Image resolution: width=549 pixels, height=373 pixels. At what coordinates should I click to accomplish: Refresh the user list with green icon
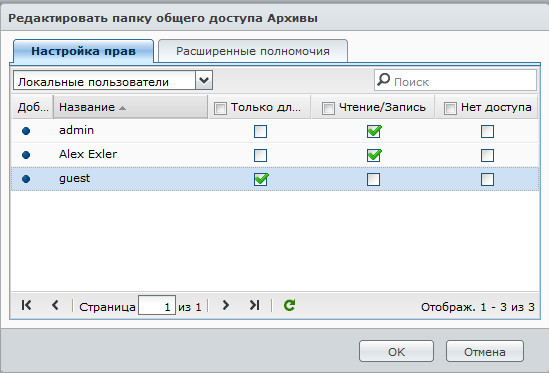(x=289, y=305)
